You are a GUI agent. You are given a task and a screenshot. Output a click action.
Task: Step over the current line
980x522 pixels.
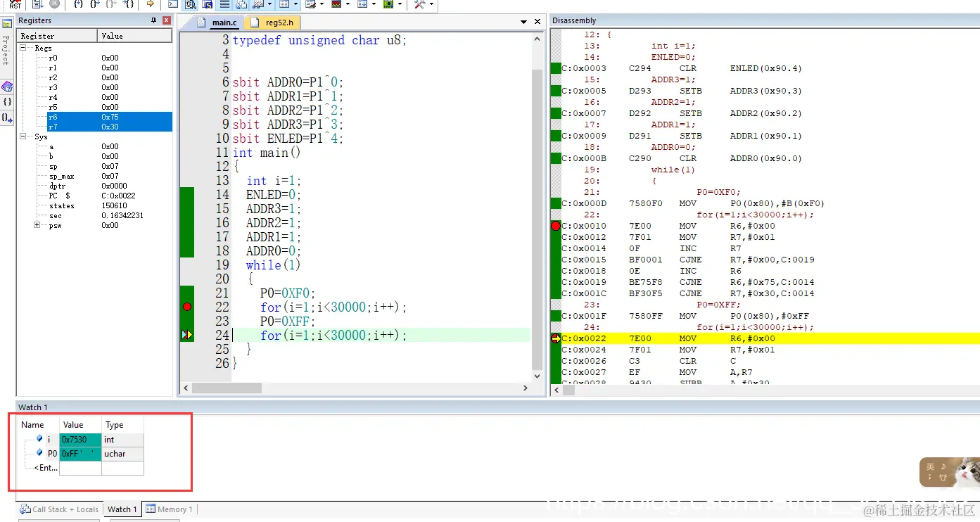94,4
